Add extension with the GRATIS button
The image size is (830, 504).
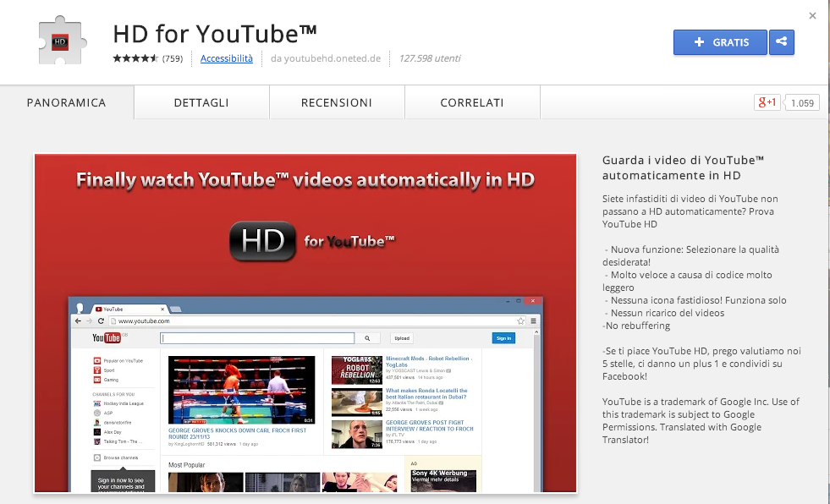point(720,42)
